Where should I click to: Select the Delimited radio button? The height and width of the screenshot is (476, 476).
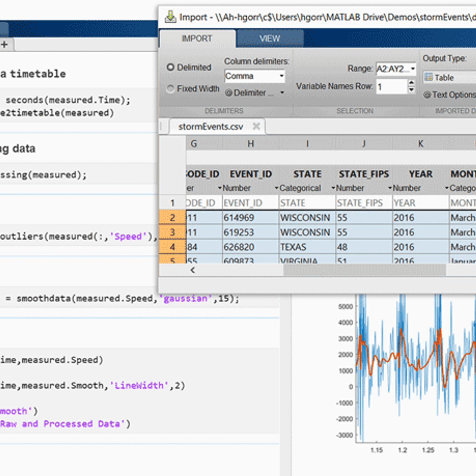click(x=170, y=67)
